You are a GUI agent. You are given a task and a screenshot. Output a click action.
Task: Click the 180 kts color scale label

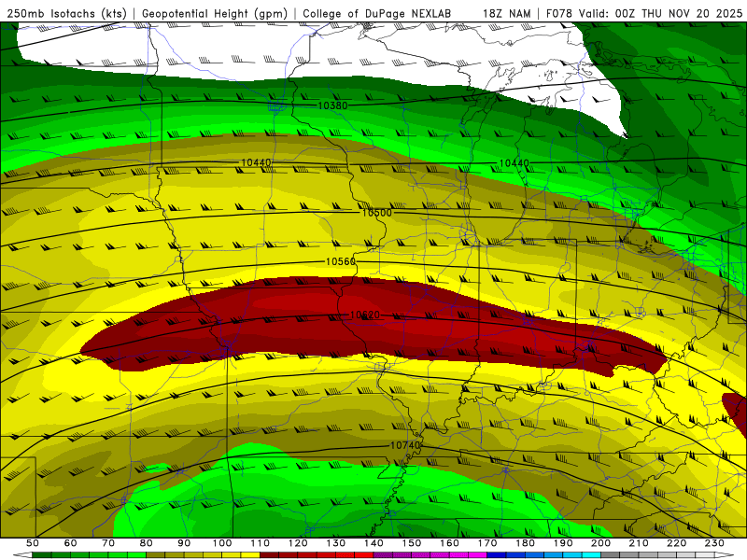click(525, 543)
